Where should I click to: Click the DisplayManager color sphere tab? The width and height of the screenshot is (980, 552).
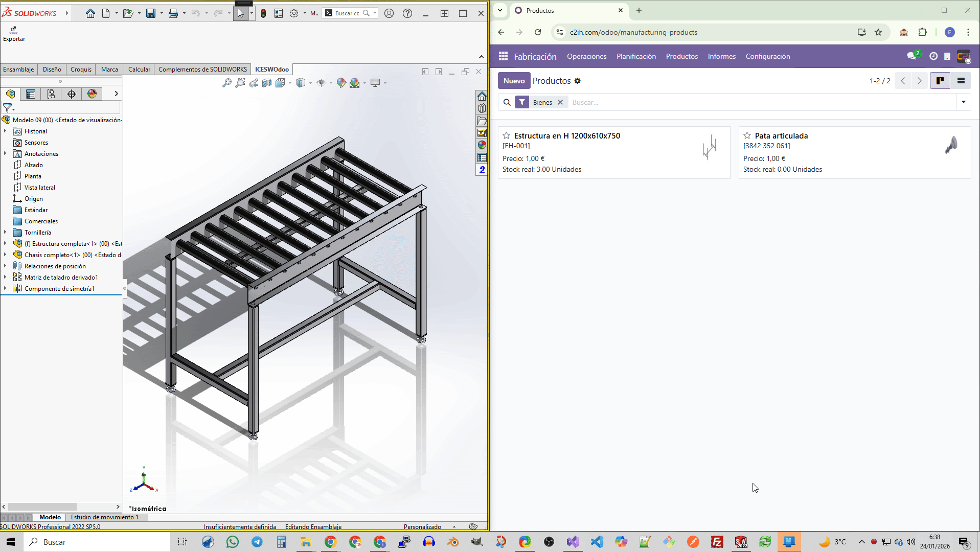point(92,94)
